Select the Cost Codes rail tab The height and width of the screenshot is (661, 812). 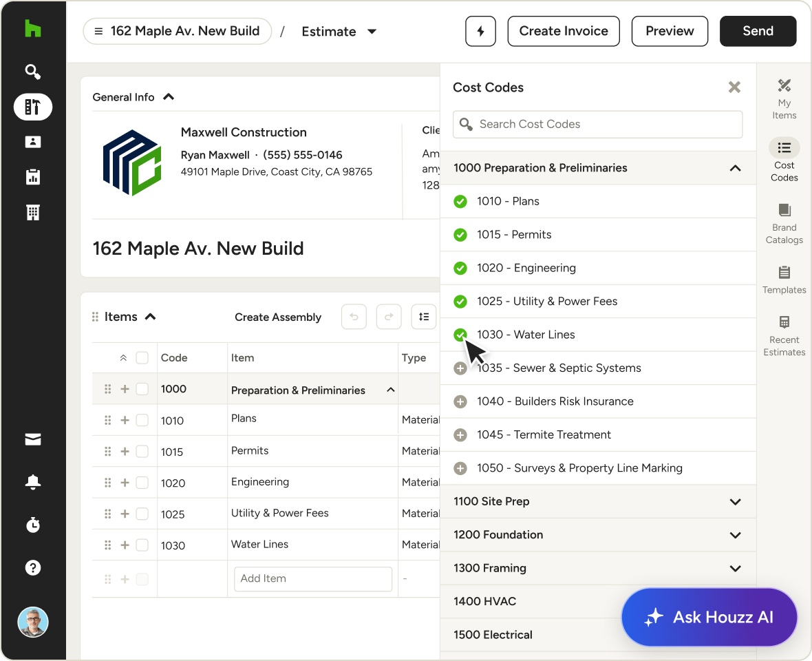coord(784,160)
